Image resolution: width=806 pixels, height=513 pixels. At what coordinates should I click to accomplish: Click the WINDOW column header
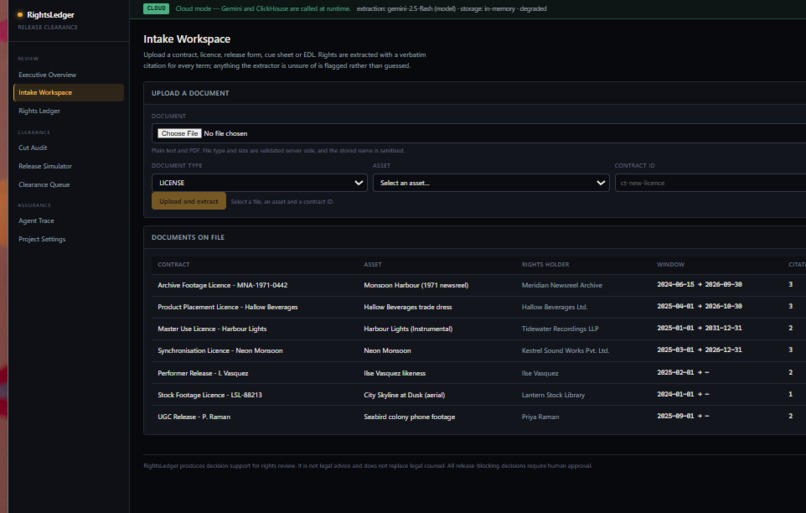click(670, 264)
